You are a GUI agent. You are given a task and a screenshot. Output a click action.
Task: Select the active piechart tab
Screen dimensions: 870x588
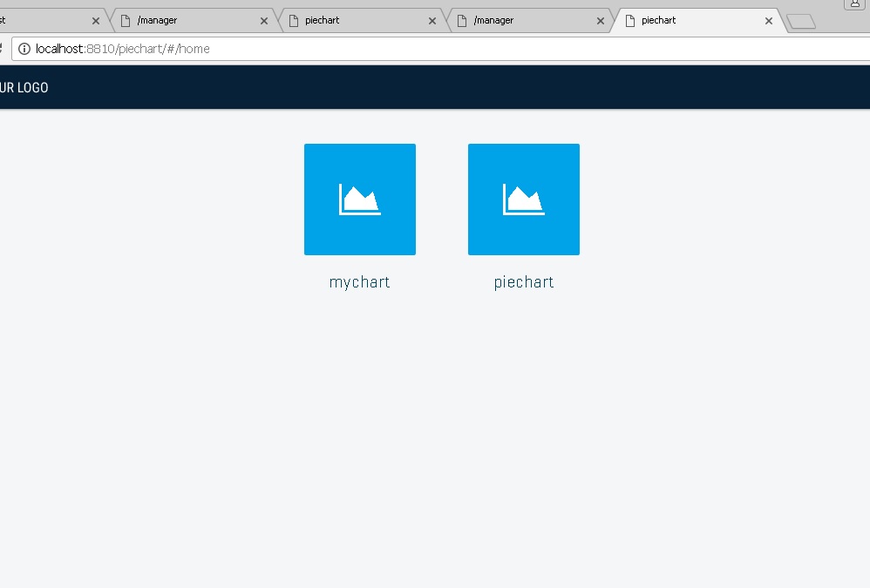(697, 21)
